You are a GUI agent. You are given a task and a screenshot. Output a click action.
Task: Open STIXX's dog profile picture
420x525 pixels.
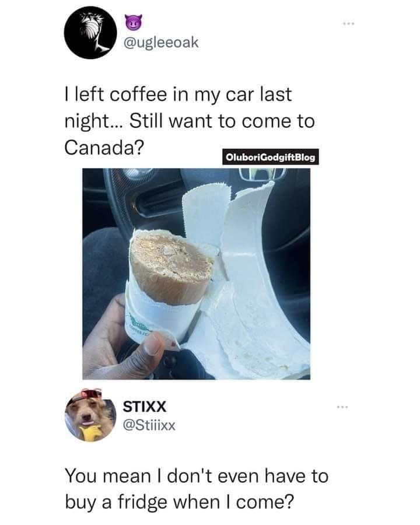90,415
